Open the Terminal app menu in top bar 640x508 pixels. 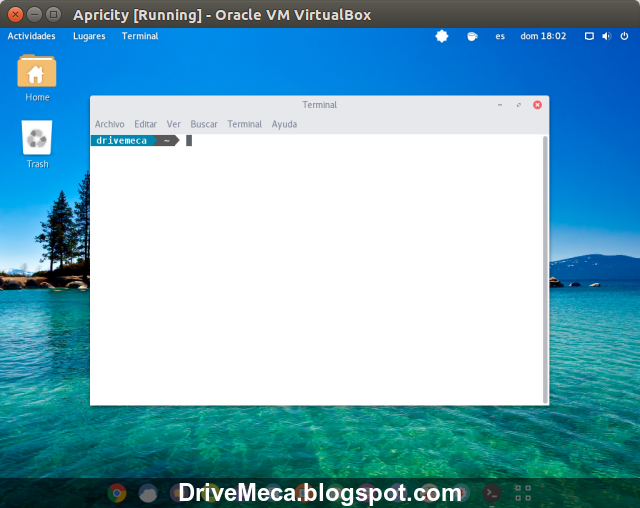[x=140, y=36]
